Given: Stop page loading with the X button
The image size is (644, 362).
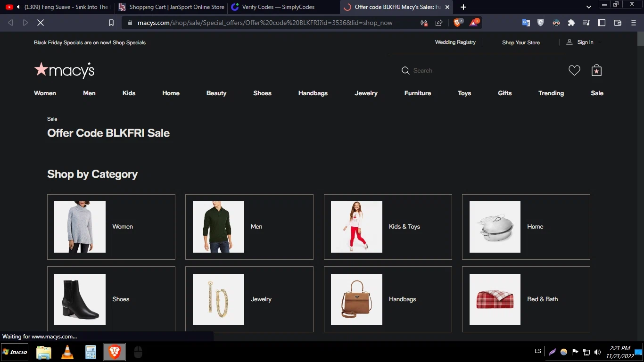Looking at the screenshot, I should tap(41, 23).
